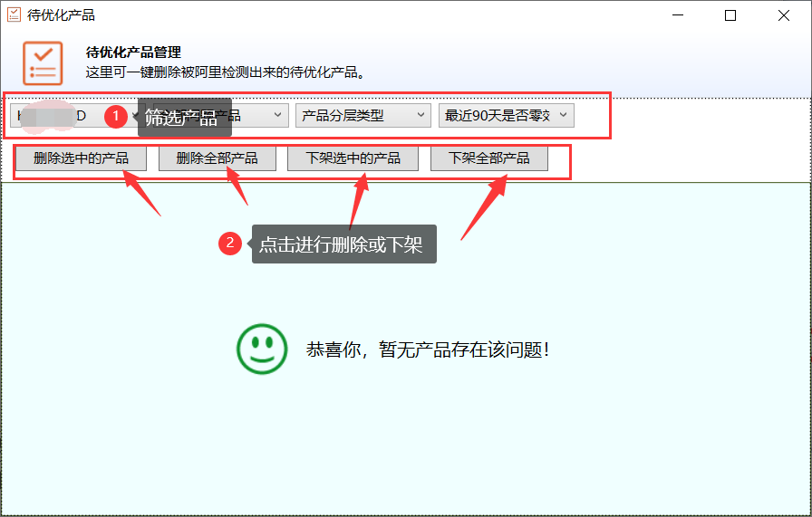Click the red number 1 badge
Viewport: 812px width, 517px height.
pyautogui.click(x=115, y=116)
